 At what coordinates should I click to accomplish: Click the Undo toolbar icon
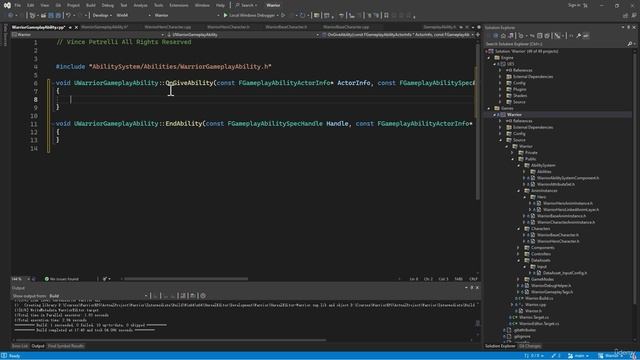click(x=68, y=16)
